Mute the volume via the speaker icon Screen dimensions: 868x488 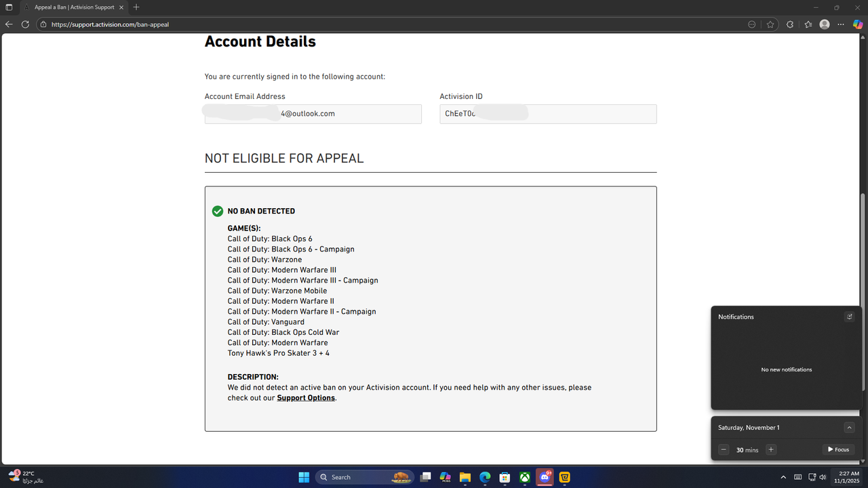tap(823, 477)
